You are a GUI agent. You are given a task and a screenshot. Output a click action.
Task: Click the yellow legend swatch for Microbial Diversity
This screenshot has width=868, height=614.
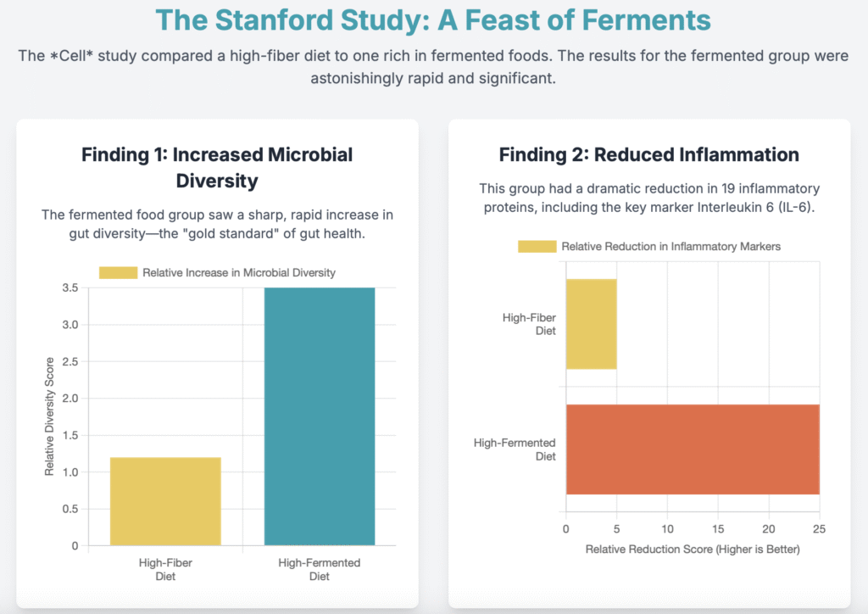click(x=118, y=272)
